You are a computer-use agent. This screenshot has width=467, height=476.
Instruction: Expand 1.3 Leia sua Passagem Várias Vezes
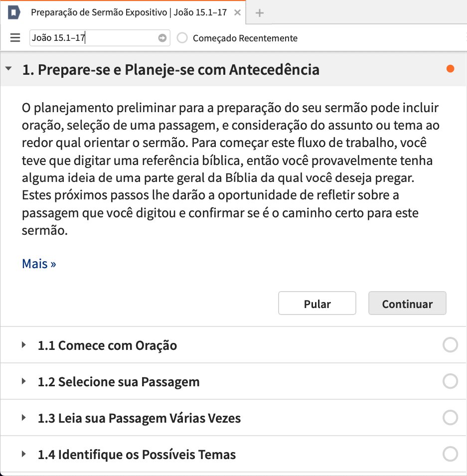24,418
